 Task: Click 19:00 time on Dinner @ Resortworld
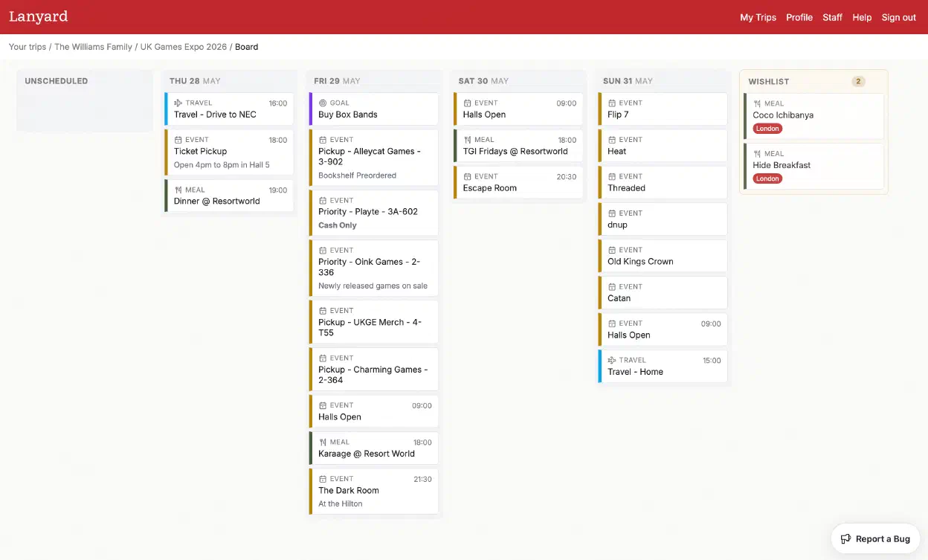coord(278,190)
